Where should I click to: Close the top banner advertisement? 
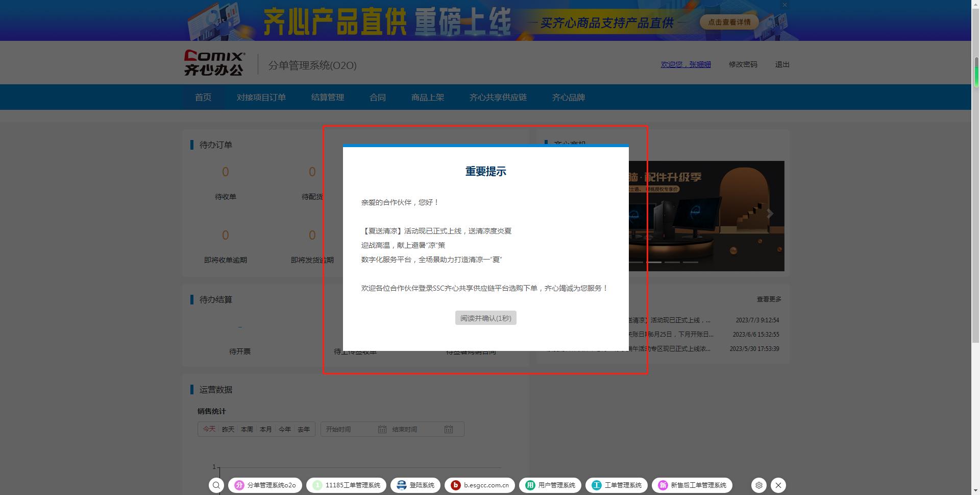click(785, 5)
